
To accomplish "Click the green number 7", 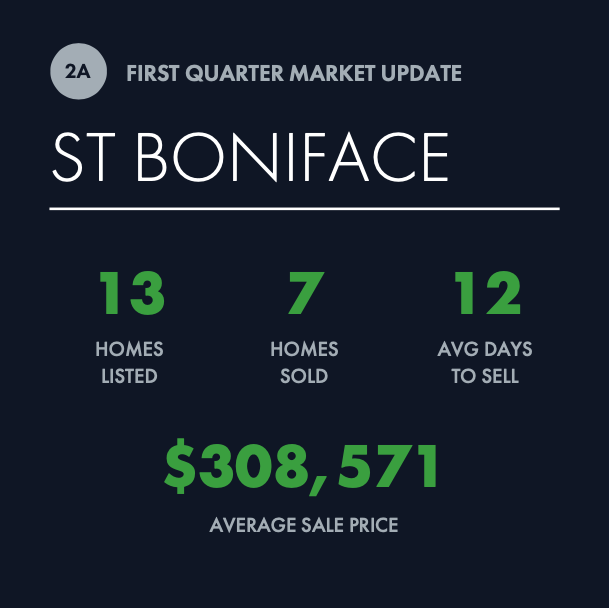I will 306,293.
